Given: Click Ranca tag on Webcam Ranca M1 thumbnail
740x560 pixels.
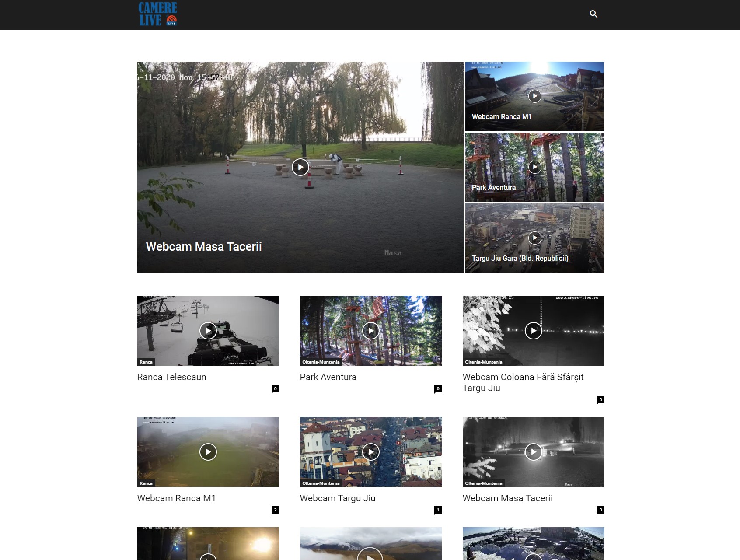Looking at the screenshot, I should [x=146, y=483].
